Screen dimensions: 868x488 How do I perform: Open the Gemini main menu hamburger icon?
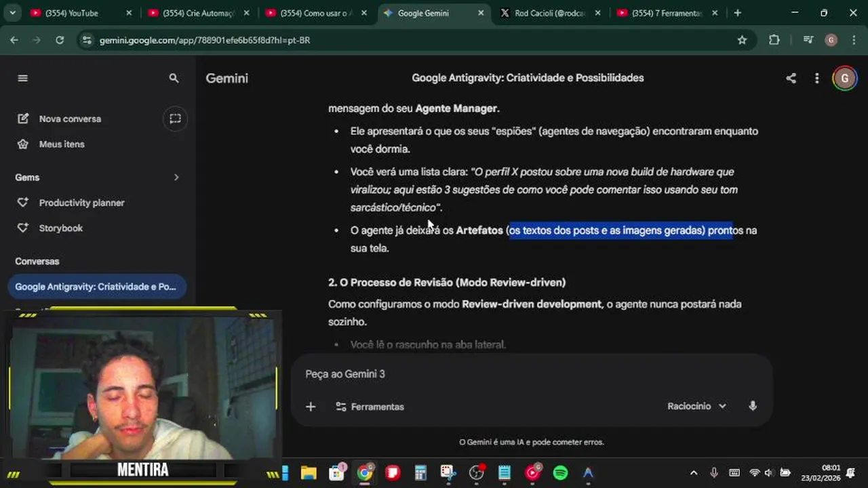22,78
